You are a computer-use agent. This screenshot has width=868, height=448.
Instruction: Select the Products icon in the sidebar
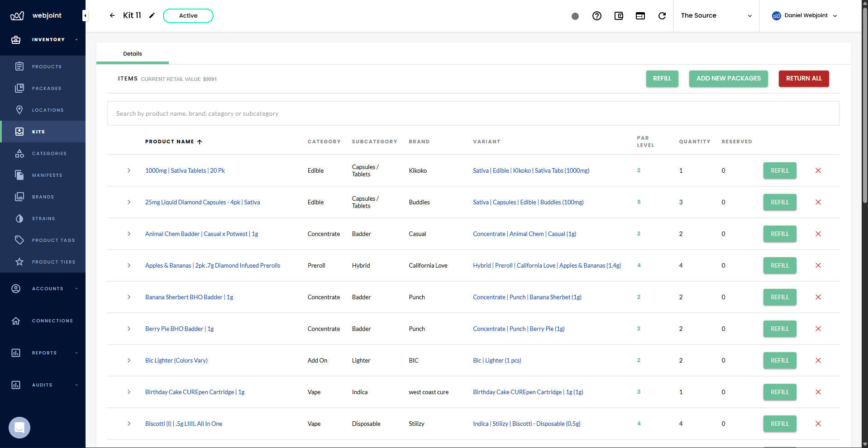click(x=19, y=66)
